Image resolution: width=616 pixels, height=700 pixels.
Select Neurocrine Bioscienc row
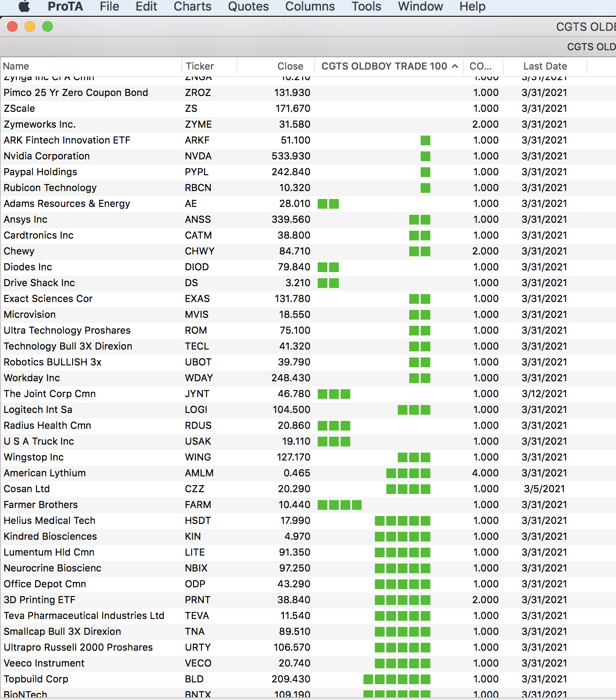pyautogui.click(x=308, y=568)
